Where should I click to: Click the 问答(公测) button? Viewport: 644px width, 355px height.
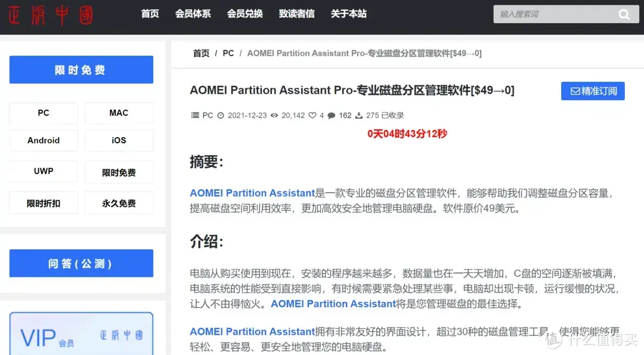(80, 263)
